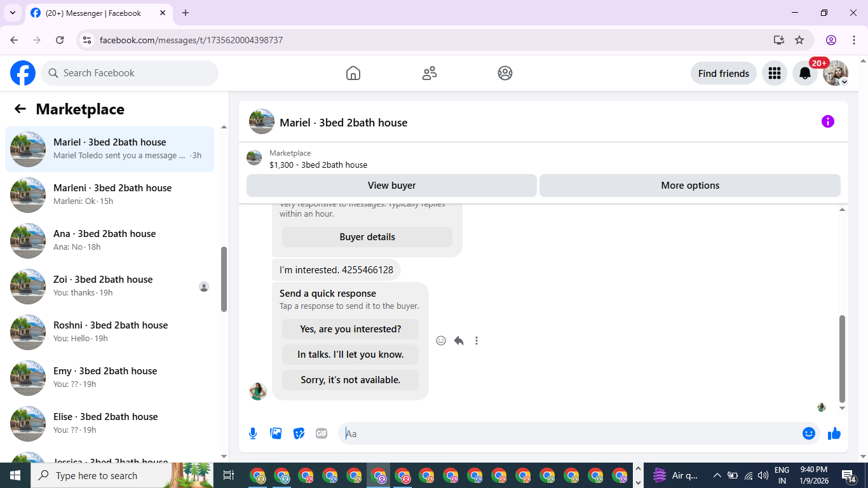
Task: View site information icon in address bar
Action: (88, 40)
